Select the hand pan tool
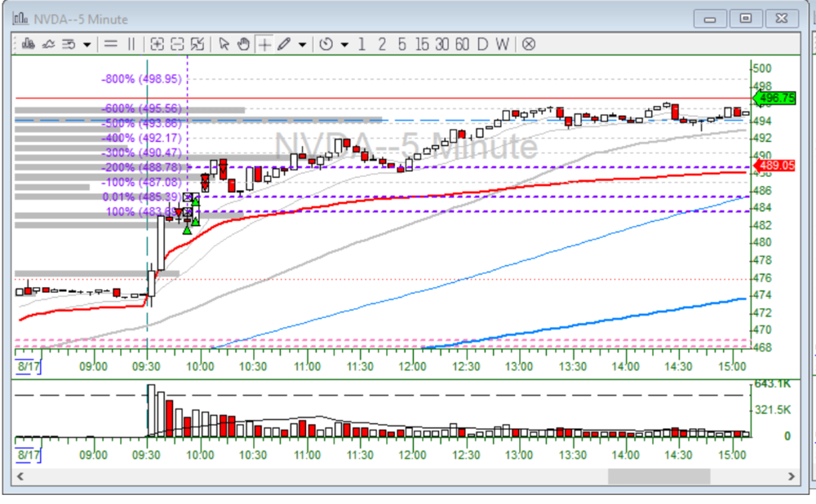This screenshot has height=504, width=816. point(245,45)
